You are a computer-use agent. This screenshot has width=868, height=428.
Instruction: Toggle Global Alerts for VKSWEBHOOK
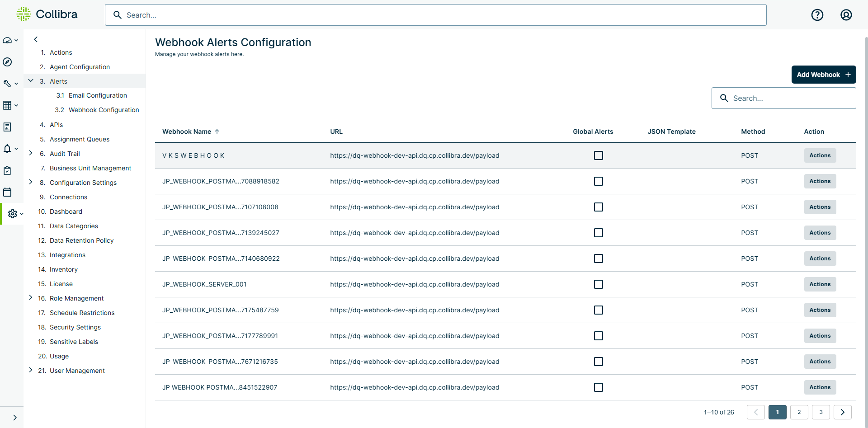[599, 155]
